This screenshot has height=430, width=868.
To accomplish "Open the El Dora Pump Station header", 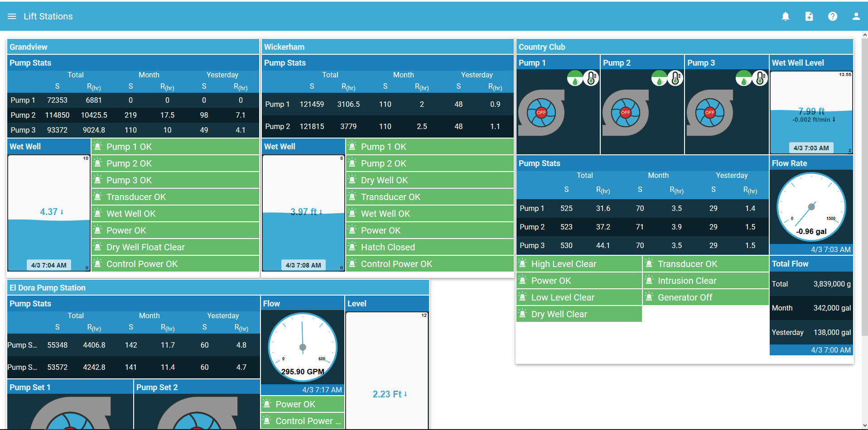I will (218, 288).
